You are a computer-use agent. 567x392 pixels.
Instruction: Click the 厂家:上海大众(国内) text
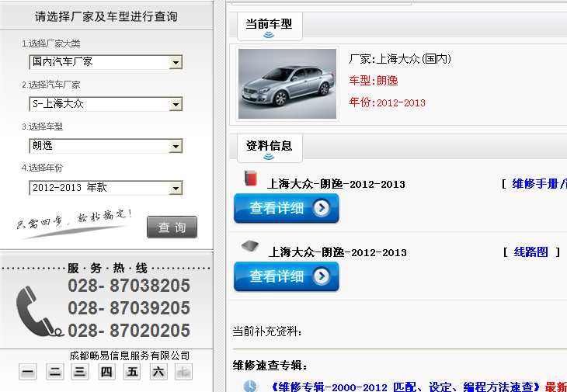(x=400, y=58)
